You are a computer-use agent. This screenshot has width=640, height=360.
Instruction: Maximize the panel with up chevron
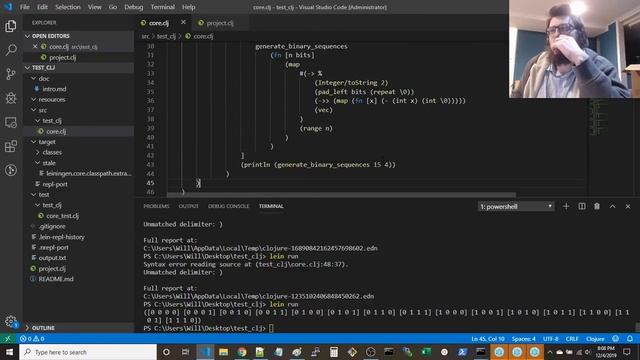tap(612, 207)
